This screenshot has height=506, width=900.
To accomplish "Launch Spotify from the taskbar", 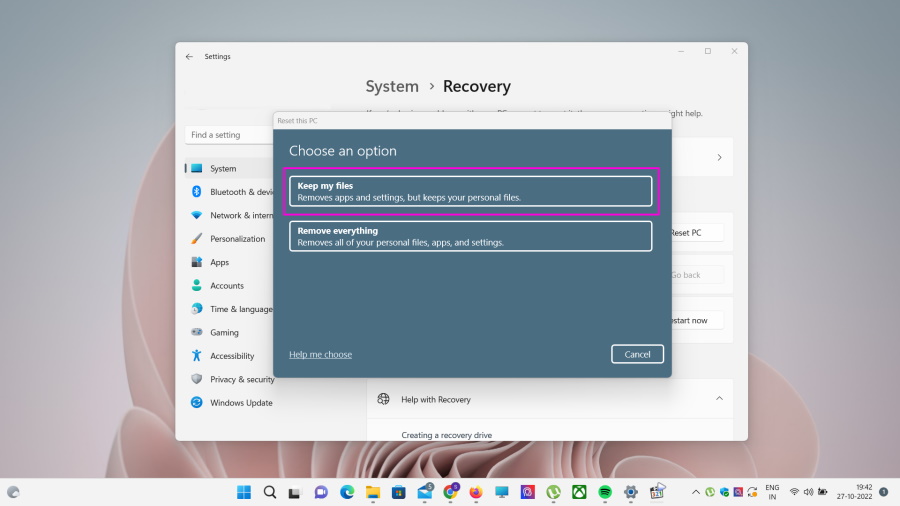I will pyautogui.click(x=605, y=492).
